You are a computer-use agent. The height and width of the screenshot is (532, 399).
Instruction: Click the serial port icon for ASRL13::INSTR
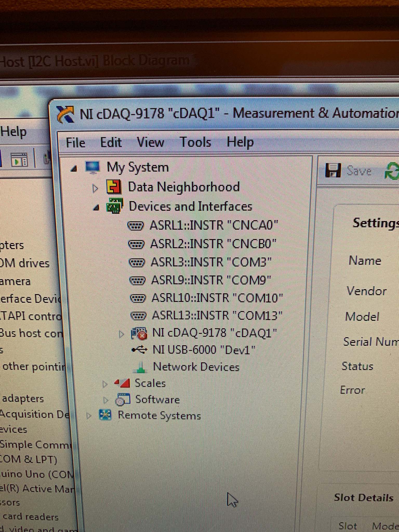(138, 316)
